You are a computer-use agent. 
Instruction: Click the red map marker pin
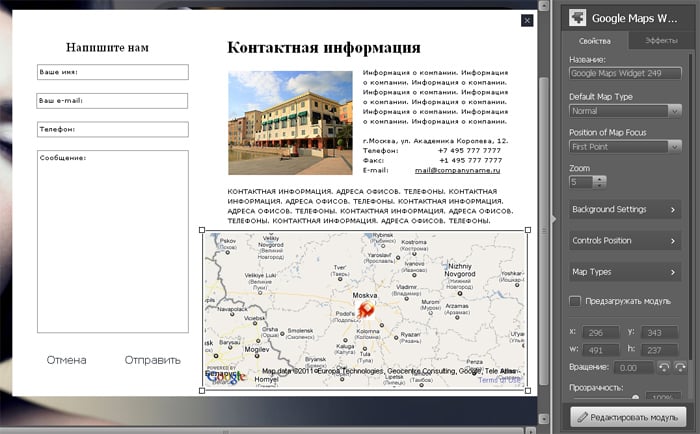tap(366, 311)
